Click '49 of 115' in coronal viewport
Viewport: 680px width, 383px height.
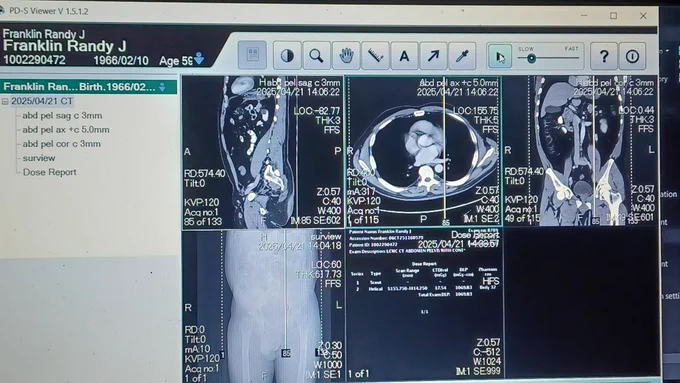(522, 219)
